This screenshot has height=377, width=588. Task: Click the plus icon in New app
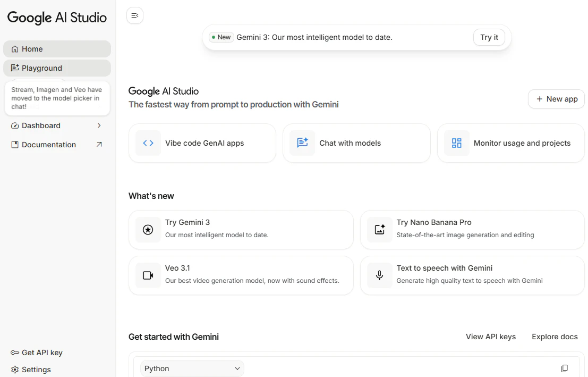click(539, 99)
